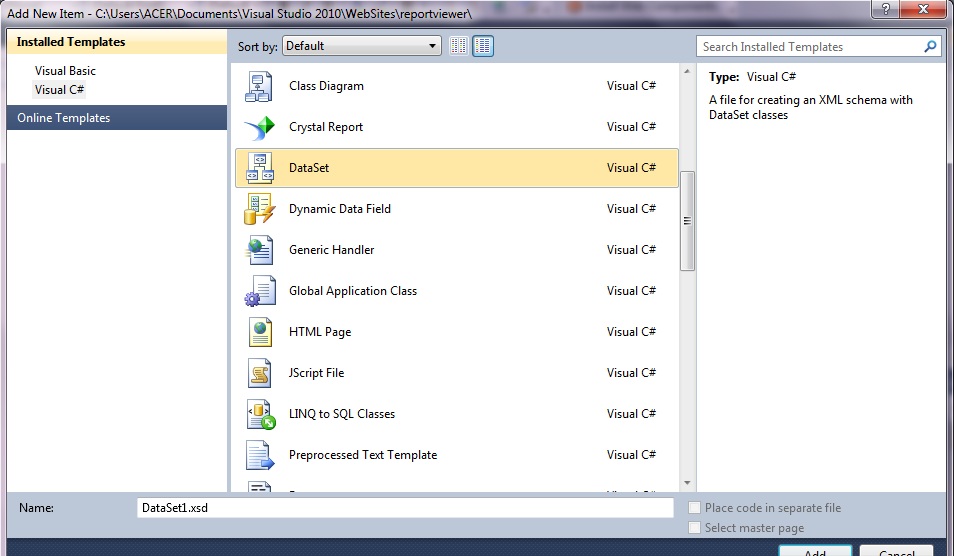
Task: Switch to medium icons list view
Action: click(x=483, y=46)
